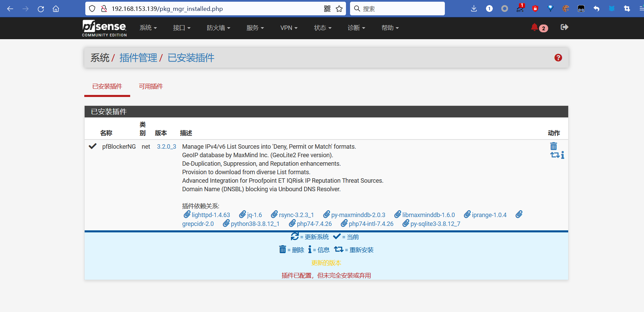Viewport: 644px width, 312px height.
Task: Expand the VPN menu
Action: tap(289, 28)
